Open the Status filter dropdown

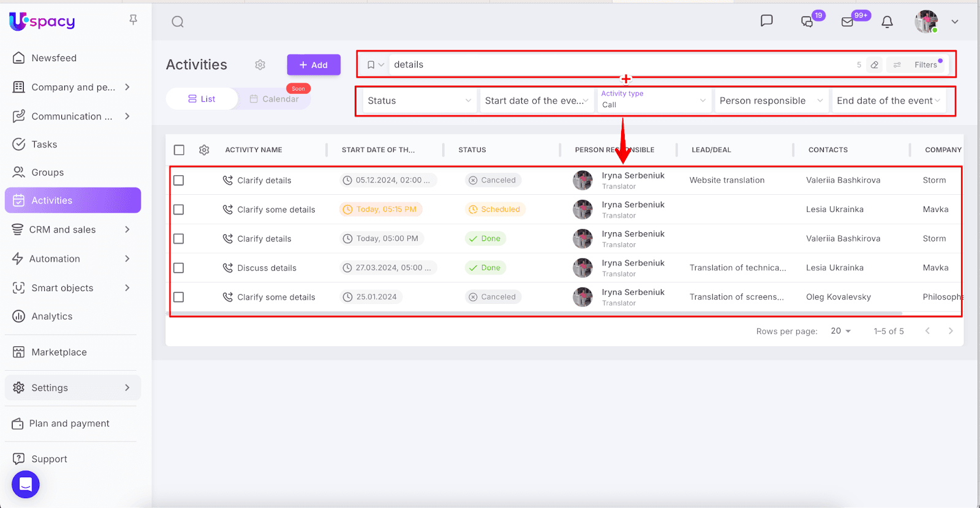click(419, 101)
